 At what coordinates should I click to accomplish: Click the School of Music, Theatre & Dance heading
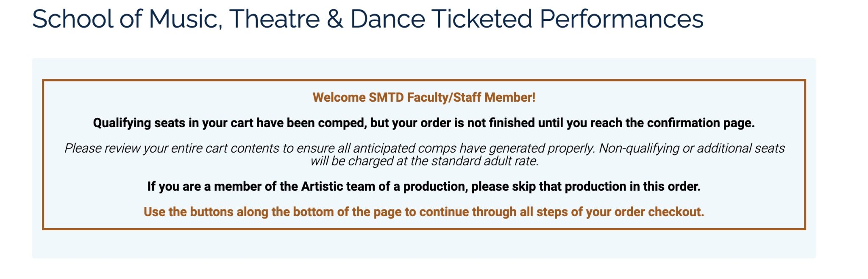(x=367, y=19)
